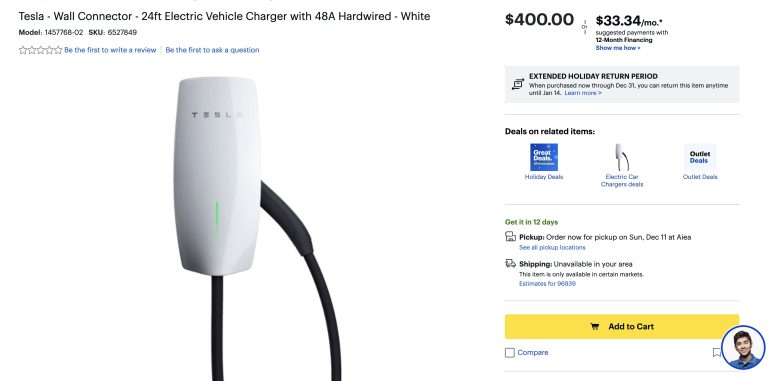Open 'Be the first to write a review'
This screenshot has height=381, width=768.
click(x=110, y=50)
